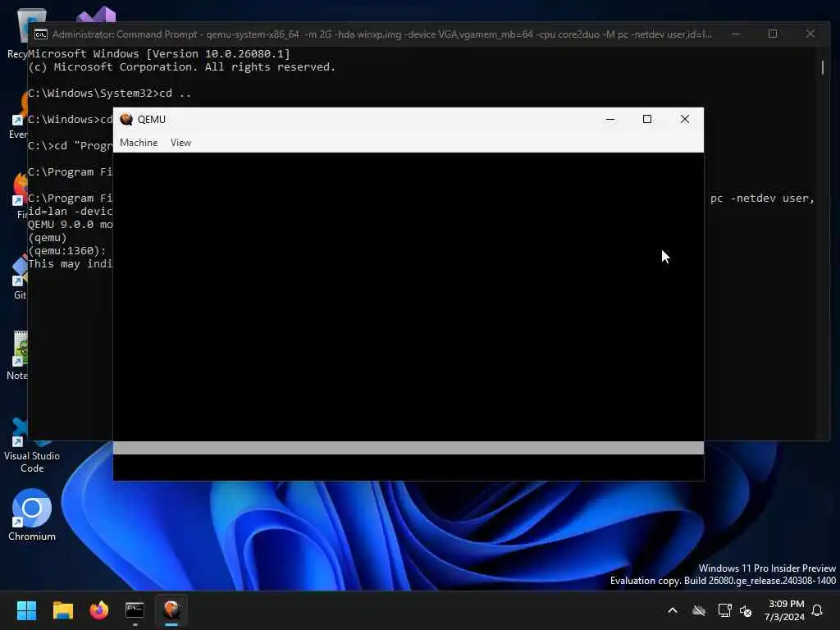Open the notifications bell icon

817,610
